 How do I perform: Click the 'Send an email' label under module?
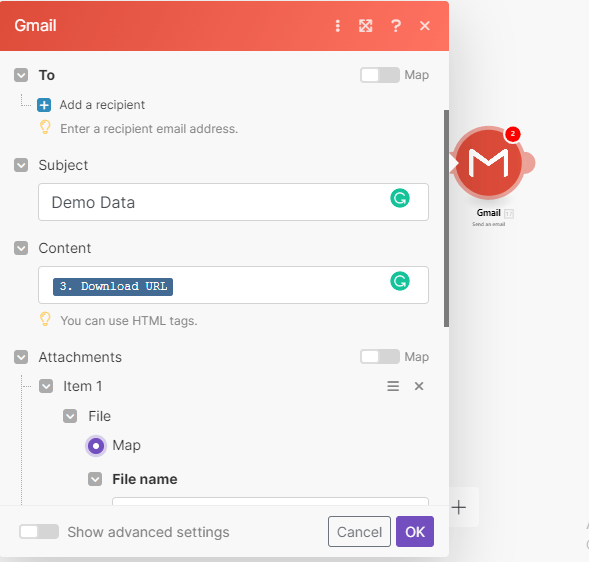tap(488, 224)
